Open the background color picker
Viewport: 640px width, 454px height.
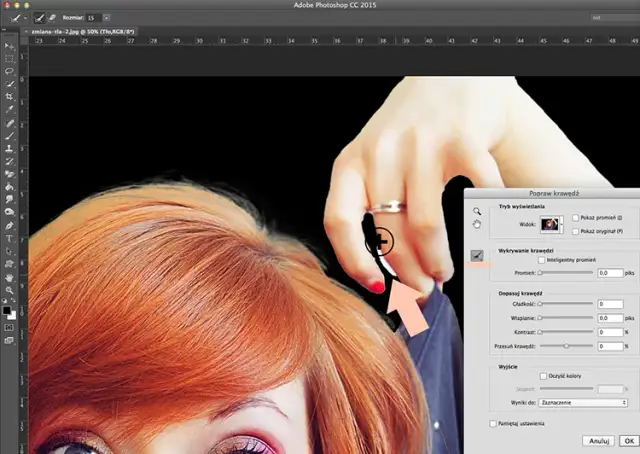coord(13,316)
